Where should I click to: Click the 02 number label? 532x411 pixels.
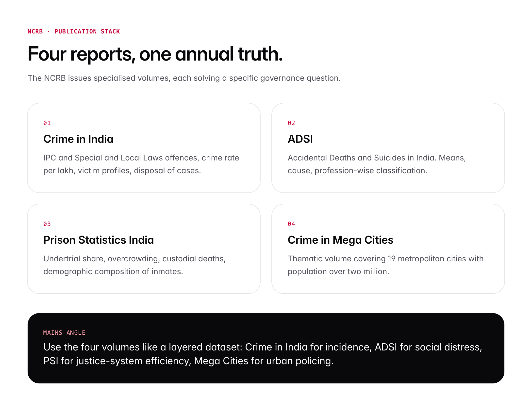[x=291, y=123]
